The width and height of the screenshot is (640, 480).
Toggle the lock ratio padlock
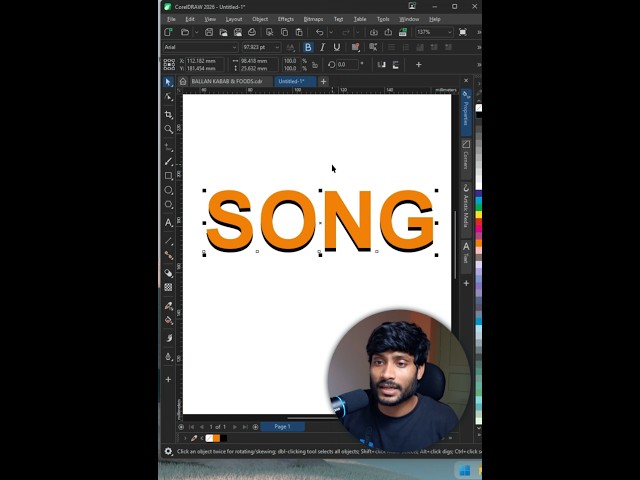(x=315, y=64)
